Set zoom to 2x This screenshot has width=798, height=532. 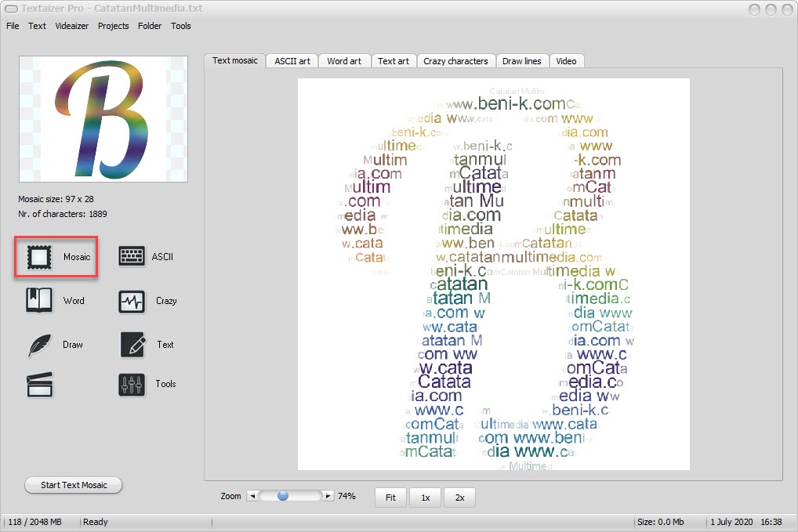pos(460,498)
